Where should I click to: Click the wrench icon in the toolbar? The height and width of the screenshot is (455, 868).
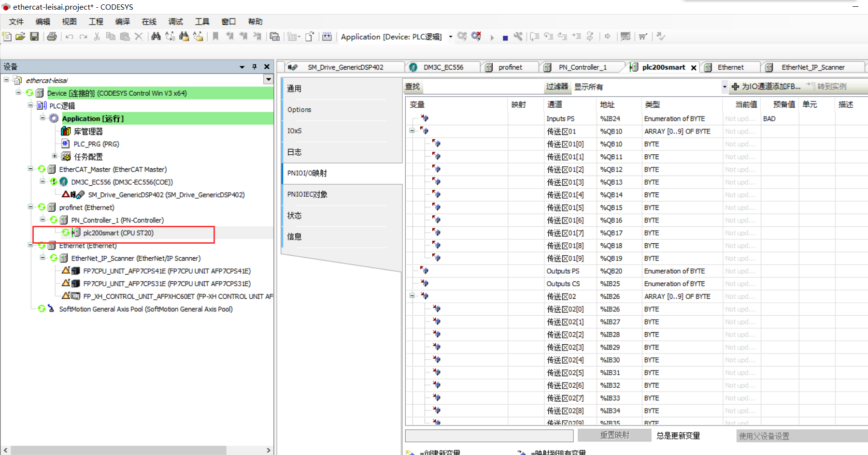tap(518, 37)
